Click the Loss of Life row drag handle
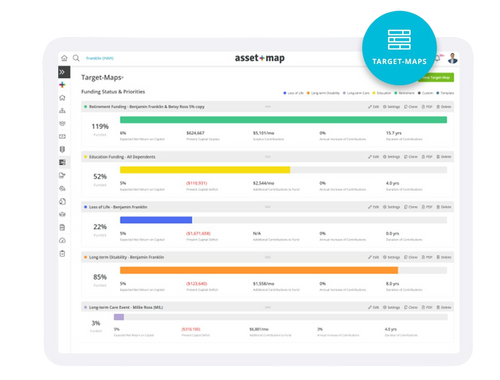Image resolution: width=500 pixels, height=380 pixels. (268, 207)
